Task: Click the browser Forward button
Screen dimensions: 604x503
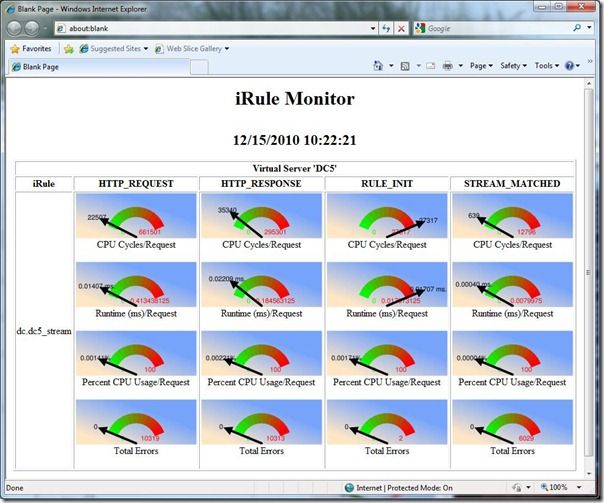Action: (32, 28)
